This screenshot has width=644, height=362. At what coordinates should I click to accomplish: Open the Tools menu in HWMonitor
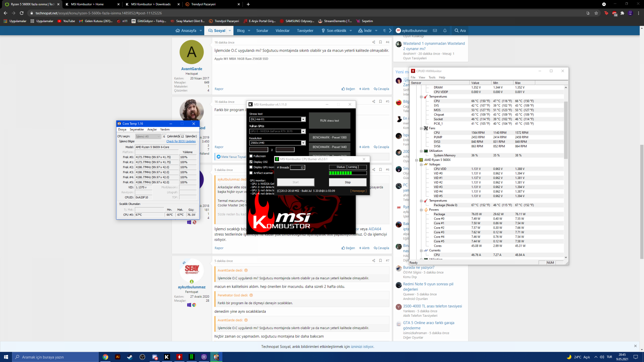(x=432, y=77)
